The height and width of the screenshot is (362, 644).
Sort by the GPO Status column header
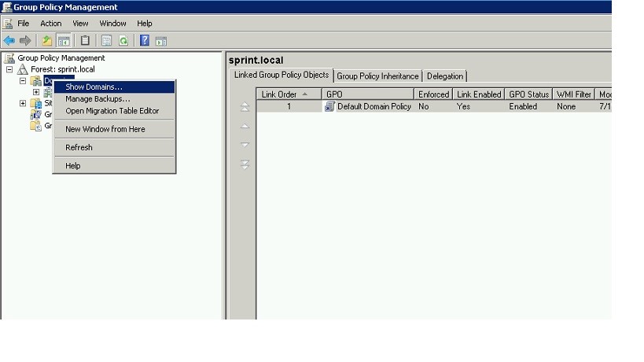528,94
